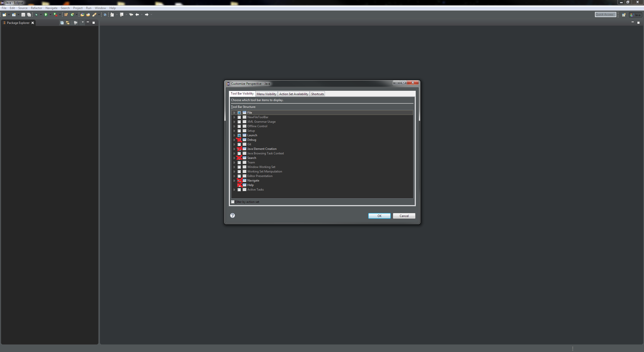Enable the Team toolbar checkbox
644x352 pixels.
coord(239,162)
